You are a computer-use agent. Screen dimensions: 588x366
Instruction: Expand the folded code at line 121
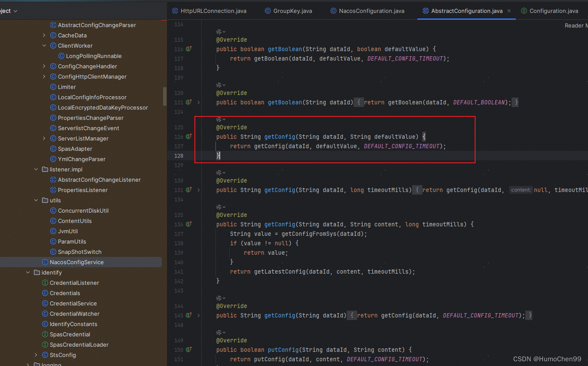(x=198, y=103)
